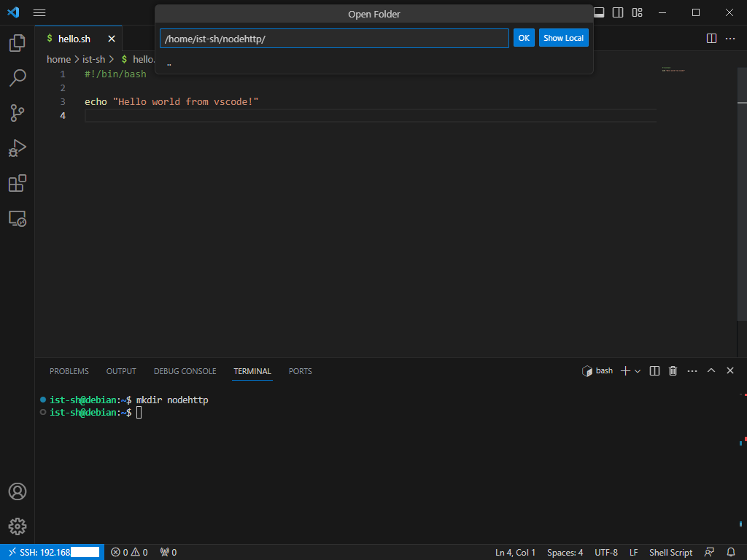The height and width of the screenshot is (560, 747).
Task: Open the Run and Debug view
Action: coord(17,147)
